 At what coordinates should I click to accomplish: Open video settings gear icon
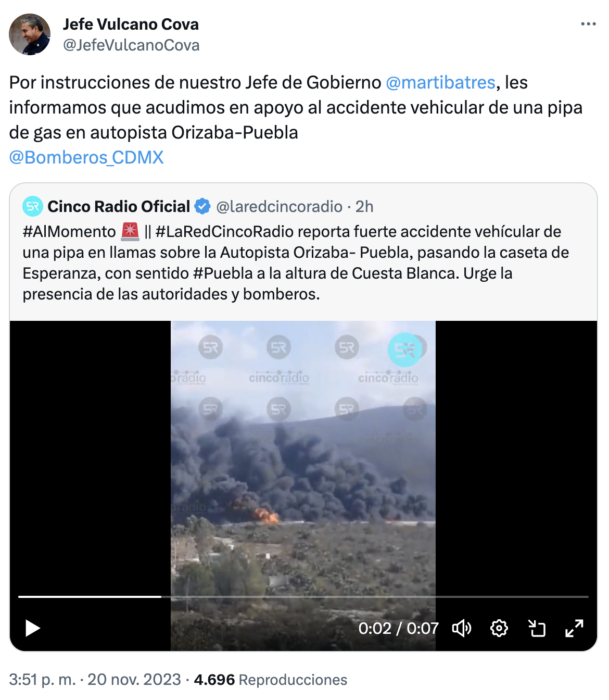tap(499, 628)
